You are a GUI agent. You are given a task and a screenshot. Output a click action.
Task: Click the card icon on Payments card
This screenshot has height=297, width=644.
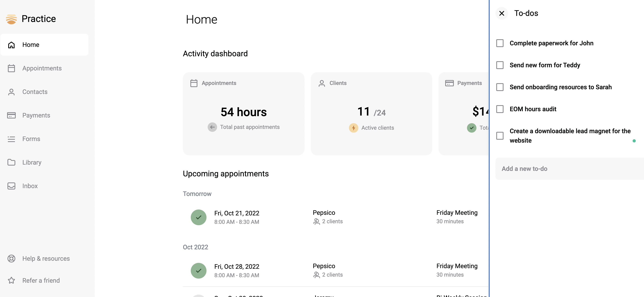coord(449,83)
